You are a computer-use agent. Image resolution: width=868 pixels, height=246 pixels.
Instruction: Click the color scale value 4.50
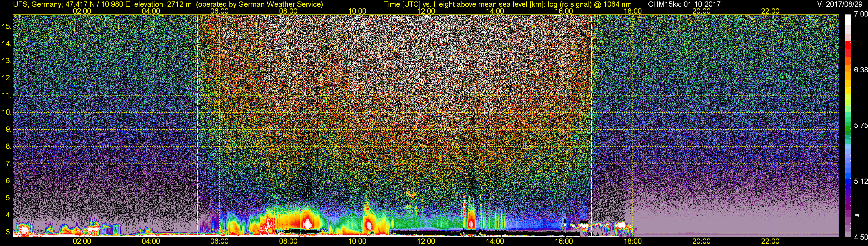(x=860, y=237)
